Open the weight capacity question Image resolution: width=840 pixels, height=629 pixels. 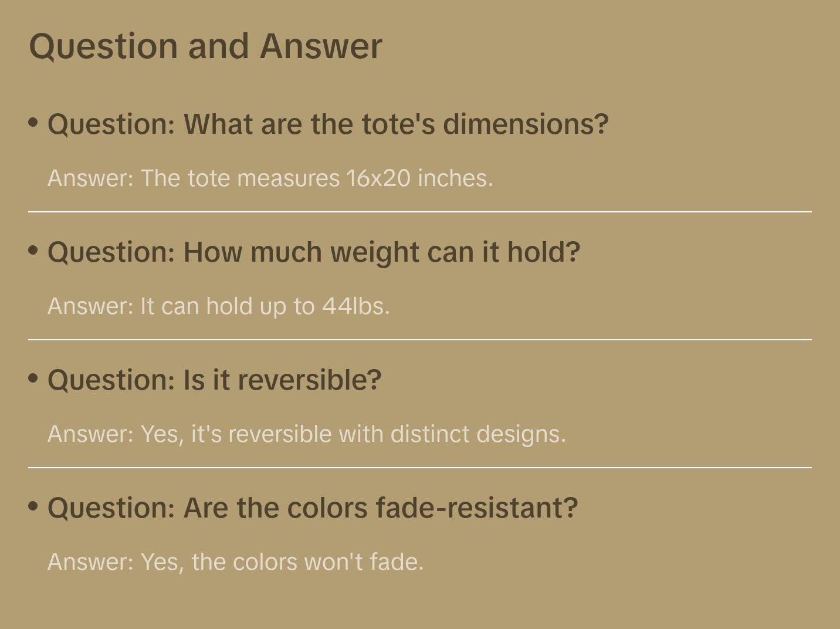click(x=314, y=252)
